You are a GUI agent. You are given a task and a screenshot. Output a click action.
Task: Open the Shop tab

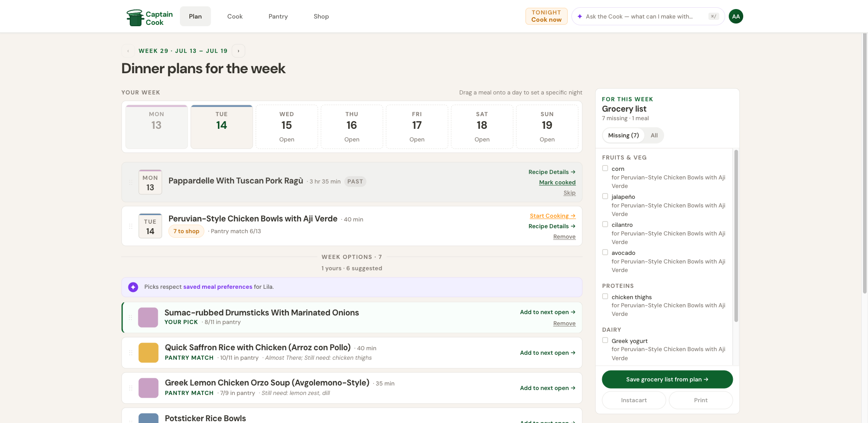[321, 16]
